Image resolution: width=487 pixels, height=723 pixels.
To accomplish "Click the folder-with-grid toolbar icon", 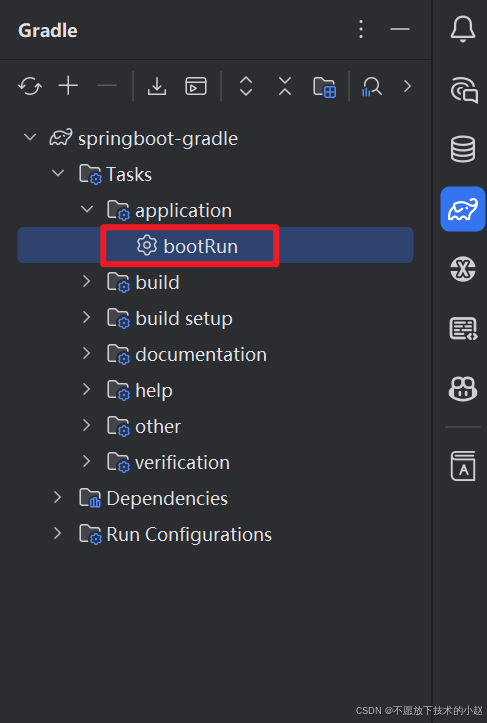I will click(324, 87).
